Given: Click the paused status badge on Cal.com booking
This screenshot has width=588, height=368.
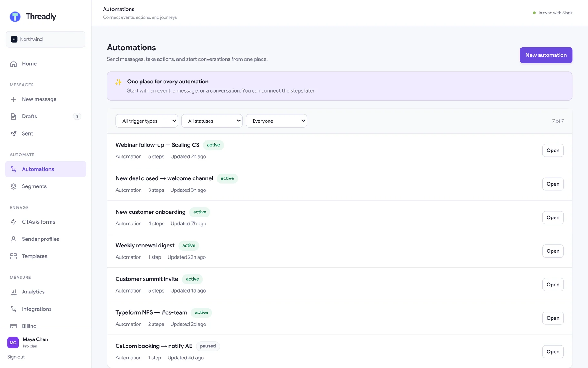Looking at the screenshot, I should point(208,346).
